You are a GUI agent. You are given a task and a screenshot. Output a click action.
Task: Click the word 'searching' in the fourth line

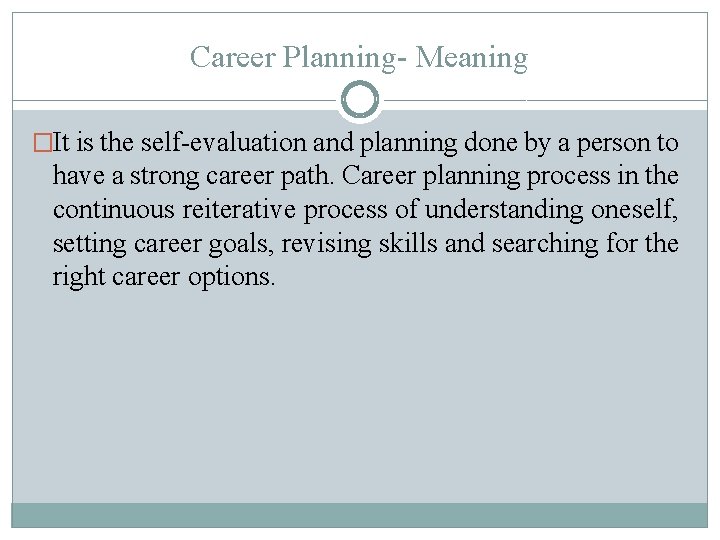545,243
